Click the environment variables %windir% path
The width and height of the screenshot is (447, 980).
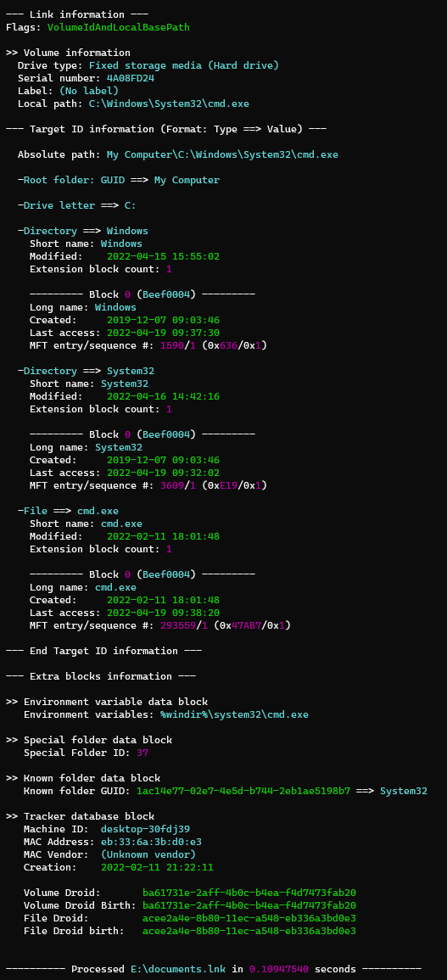point(222,714)
